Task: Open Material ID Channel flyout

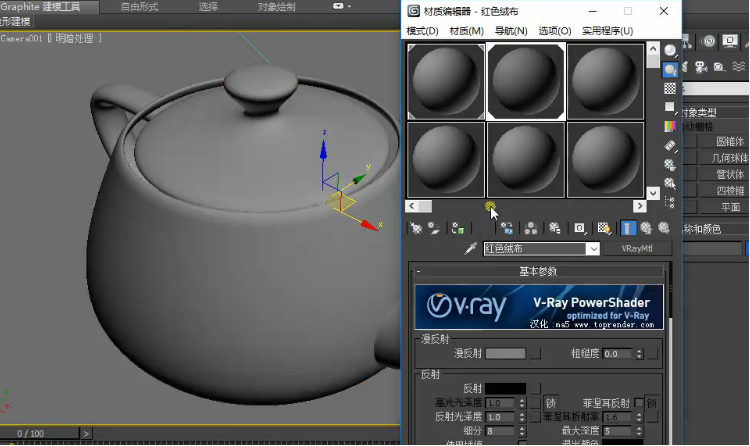Action: coord(580,228)
